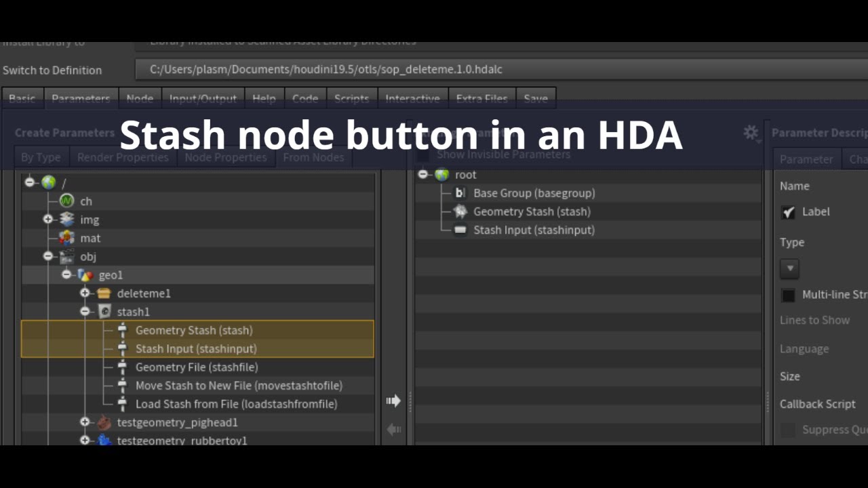
Task: Select the deleteme1 node label
Action: pos(144,293)
